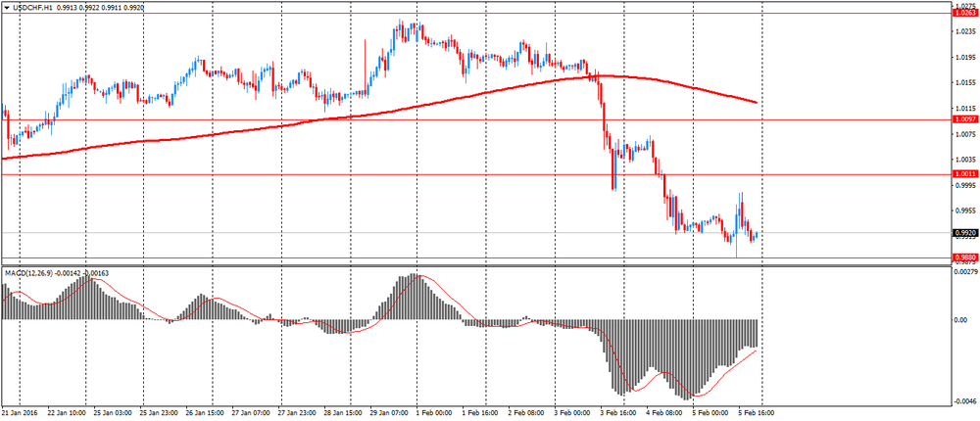Click the 1.0011 red price label
This screenshot has width=980, height=421.
pos(964,174)
